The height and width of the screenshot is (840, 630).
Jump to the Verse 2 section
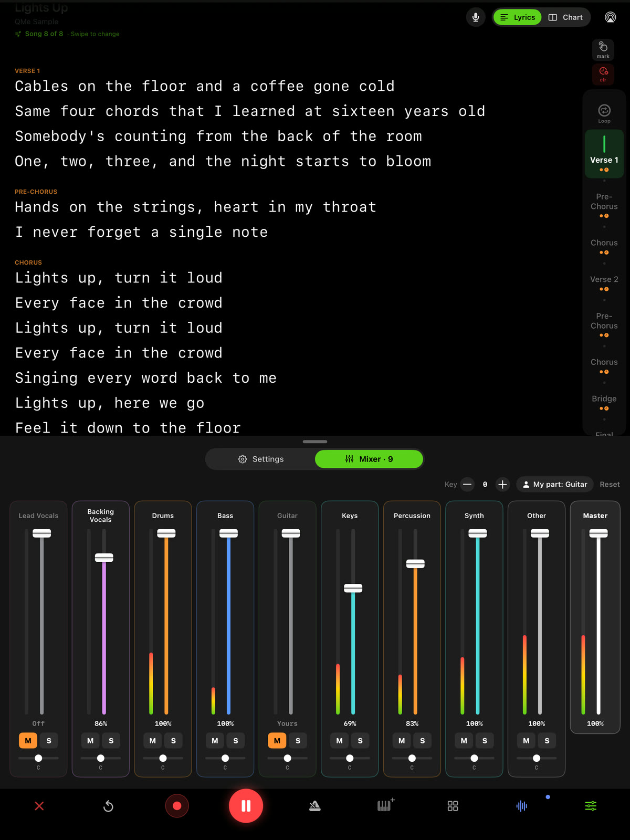tap(604, 282)
